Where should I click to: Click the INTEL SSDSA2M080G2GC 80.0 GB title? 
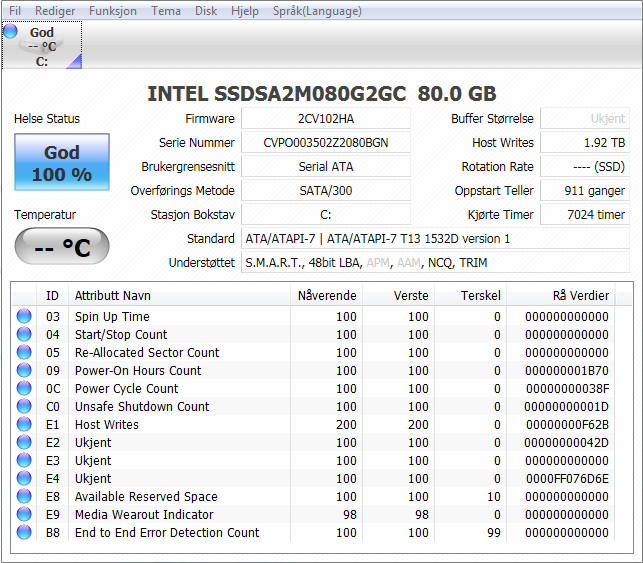point(322,93)
